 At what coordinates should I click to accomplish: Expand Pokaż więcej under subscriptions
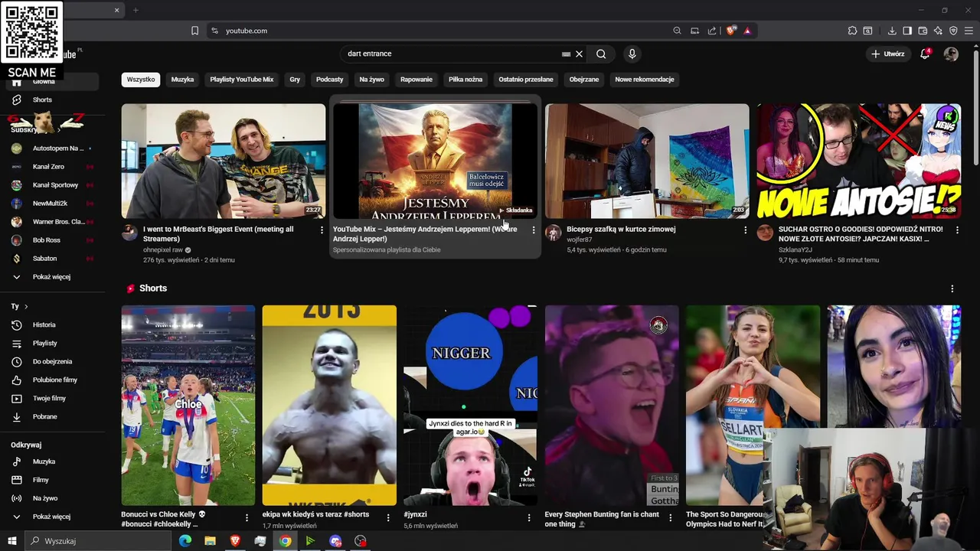(51, 276)
